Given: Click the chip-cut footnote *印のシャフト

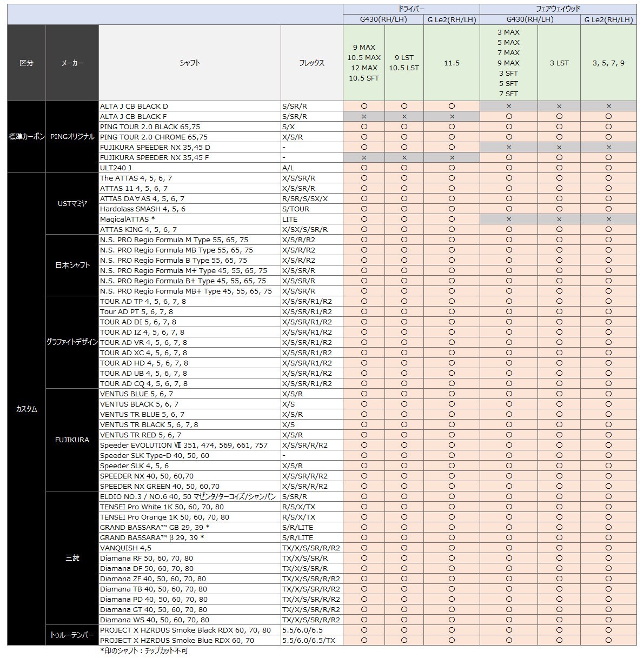Looking at the screenshot, I should (144, 651).
